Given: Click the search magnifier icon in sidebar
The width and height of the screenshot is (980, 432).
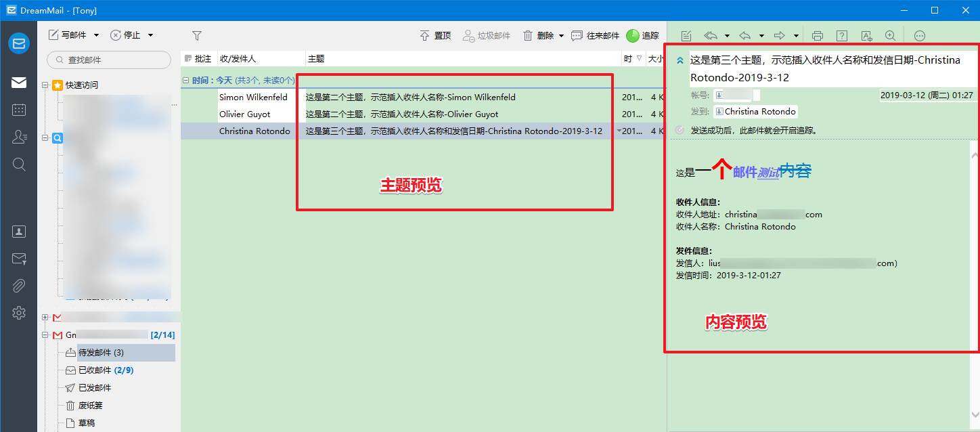Looking at the screenshot, I should [x=19, y=164].
